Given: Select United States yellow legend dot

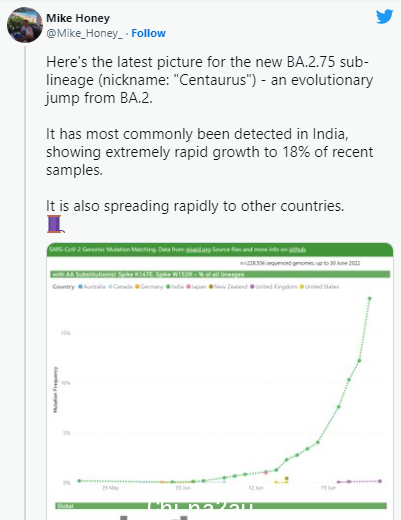Looking at the screenshot, I should click(302, 287).
